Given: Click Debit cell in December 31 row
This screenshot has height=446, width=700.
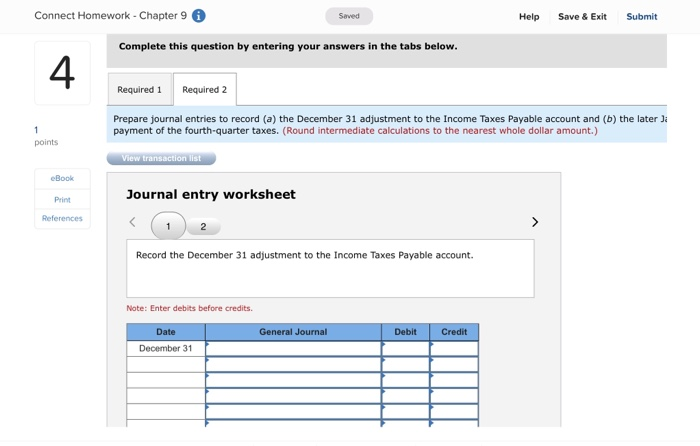Looking at the screenshot, I should (x=405, y=348).
